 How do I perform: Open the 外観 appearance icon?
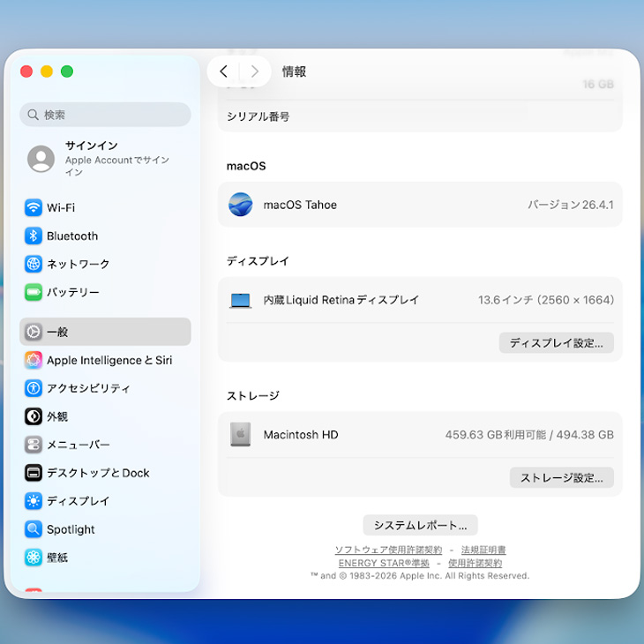(x=34, y=416)
